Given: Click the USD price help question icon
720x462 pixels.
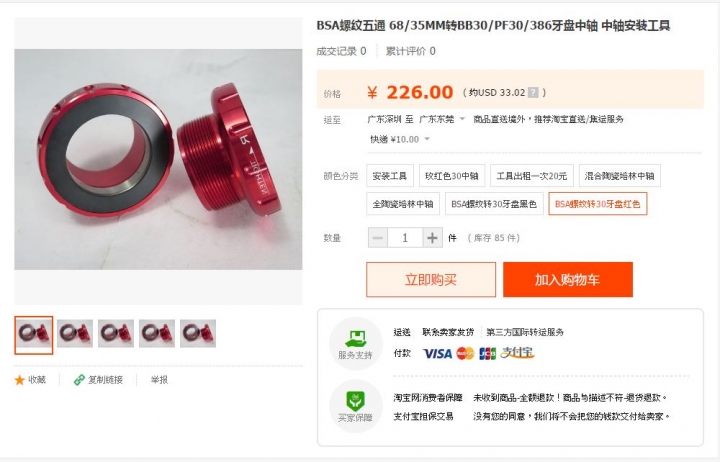Looking at the screenshot, I should pos(533,93).
